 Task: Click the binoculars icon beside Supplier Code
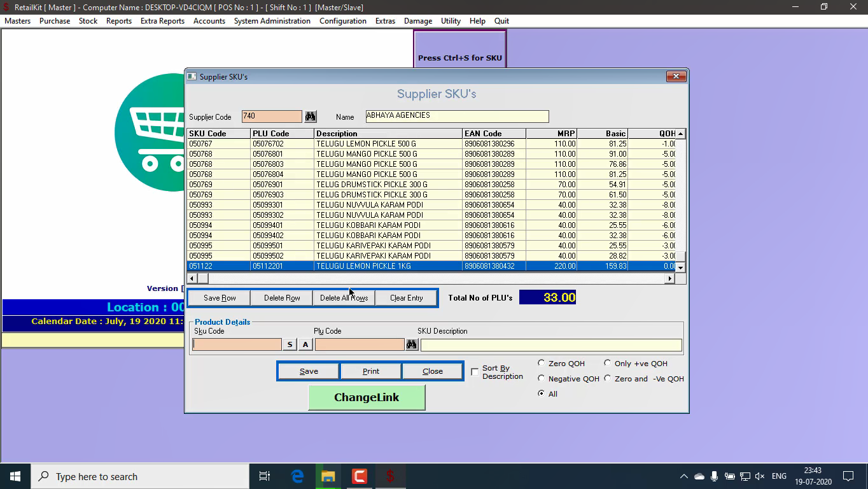(310, 117)
